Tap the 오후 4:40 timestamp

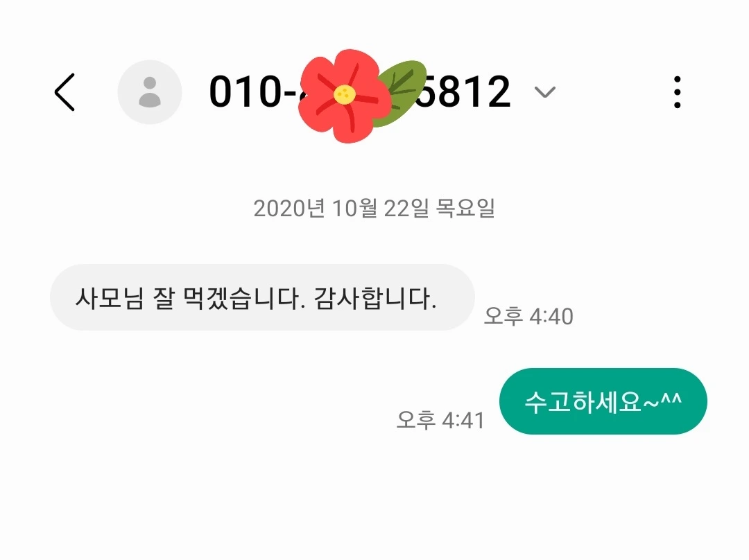(x=528, y=316)
